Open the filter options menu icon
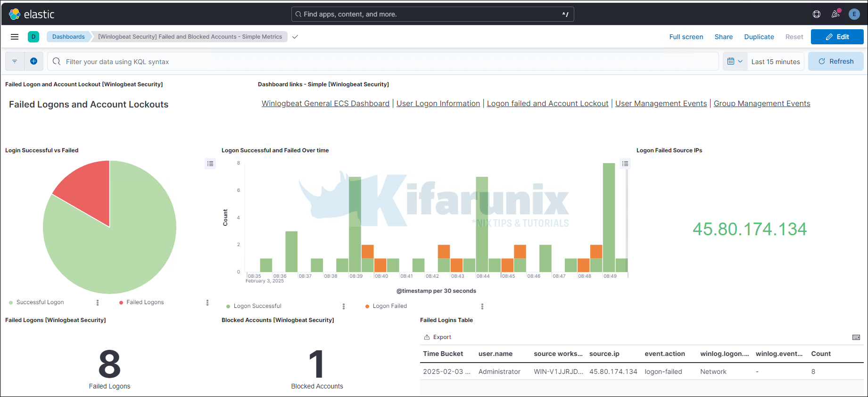Image resolution: width=868 pixels, height=397 pixels. point(15,61)
